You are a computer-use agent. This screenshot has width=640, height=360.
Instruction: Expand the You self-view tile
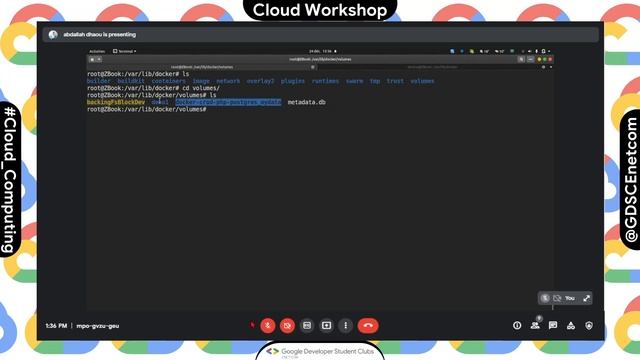[587, 298]
